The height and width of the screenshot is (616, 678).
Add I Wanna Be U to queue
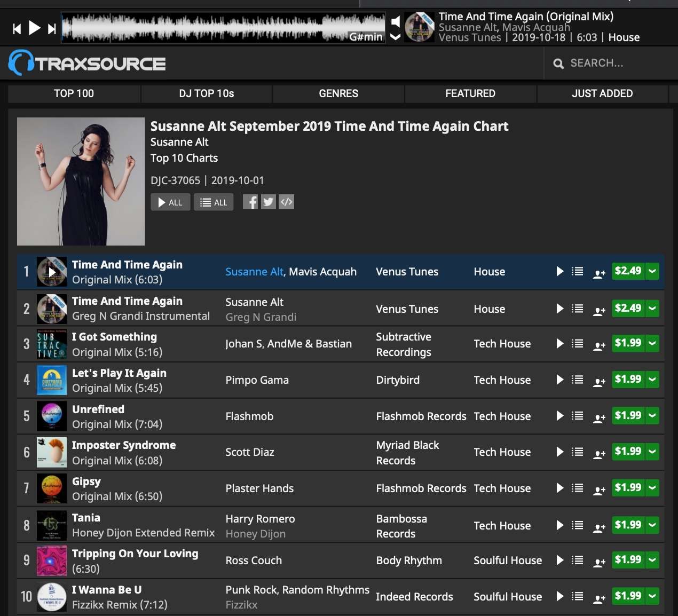[x=577, y=596]
